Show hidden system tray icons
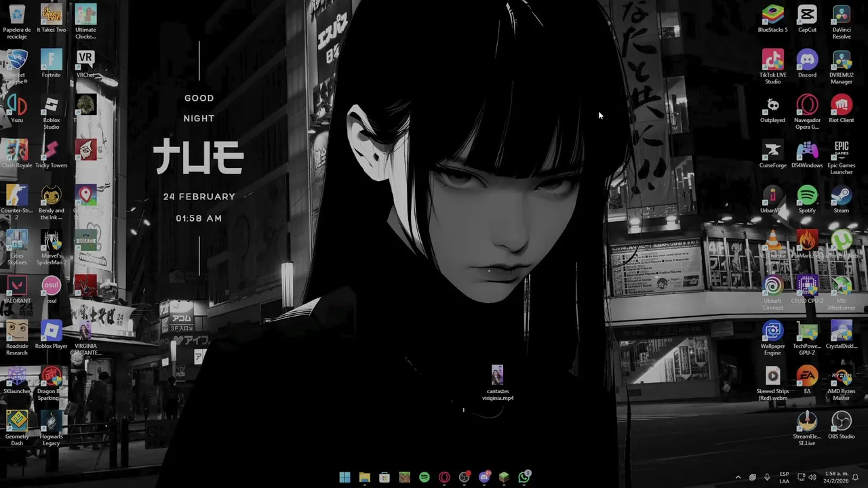This screenshot has height=488, width=868. tap(738, 477)
